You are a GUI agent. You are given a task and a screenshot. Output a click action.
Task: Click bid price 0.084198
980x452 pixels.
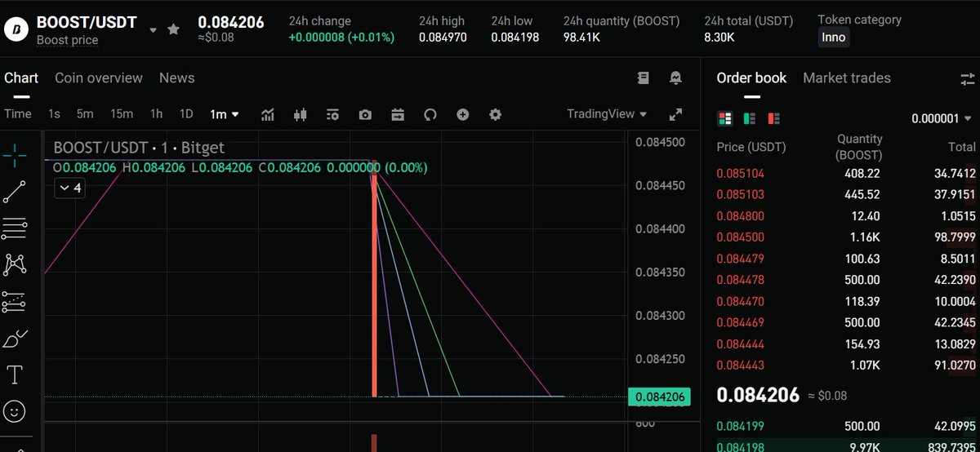pos(740,446)
